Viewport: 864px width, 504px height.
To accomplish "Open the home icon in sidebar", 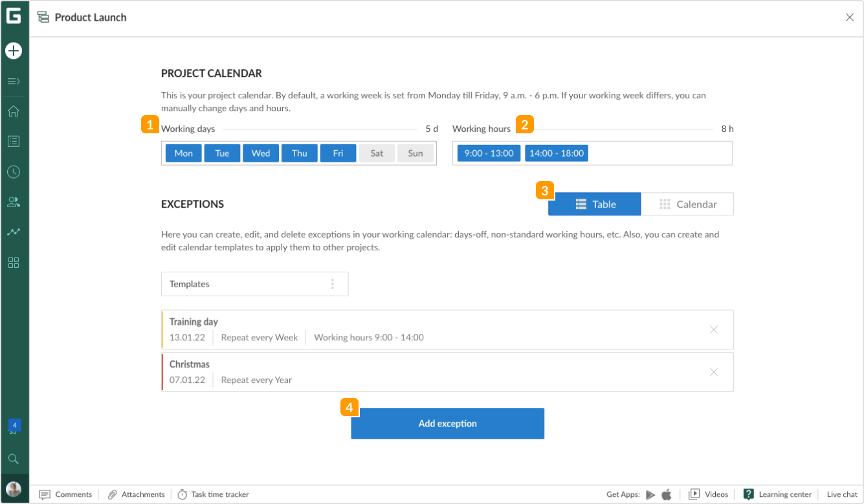I will tap(14, 111).
